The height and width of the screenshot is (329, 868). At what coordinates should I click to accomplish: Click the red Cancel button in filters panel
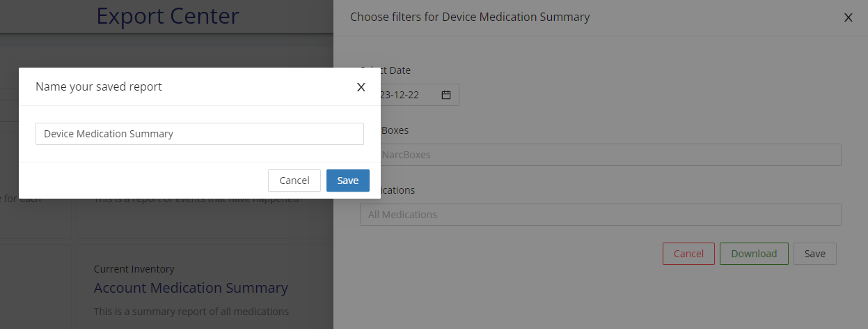[x=688, y=254]
